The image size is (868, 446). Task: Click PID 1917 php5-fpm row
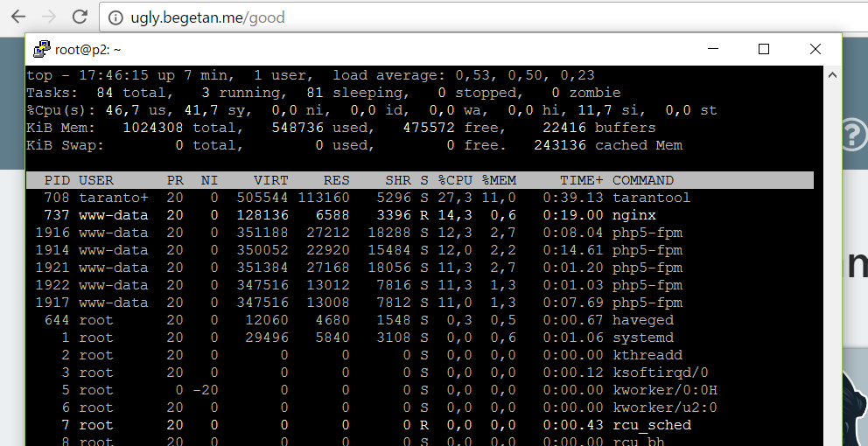(420, 303)
